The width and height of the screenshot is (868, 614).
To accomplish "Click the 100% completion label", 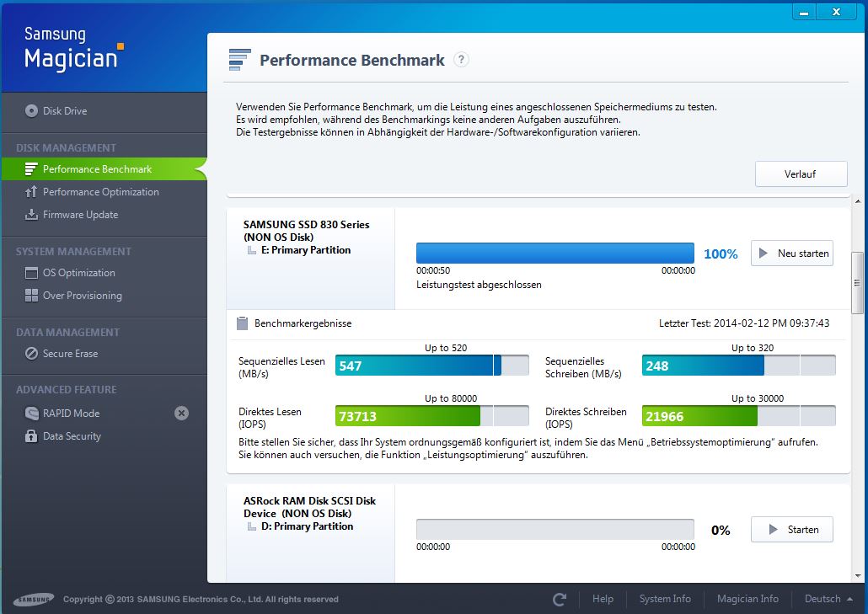I will pos(721,254).
